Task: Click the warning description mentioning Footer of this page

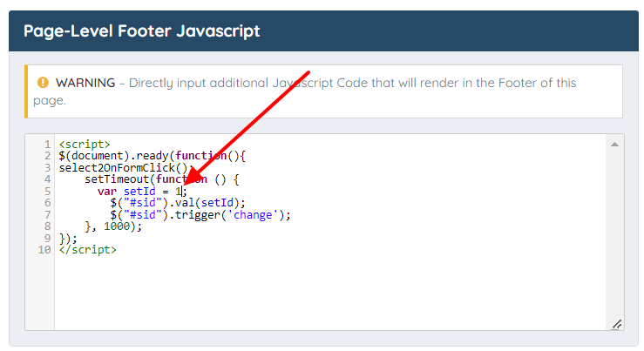Action: click(305, 91)
